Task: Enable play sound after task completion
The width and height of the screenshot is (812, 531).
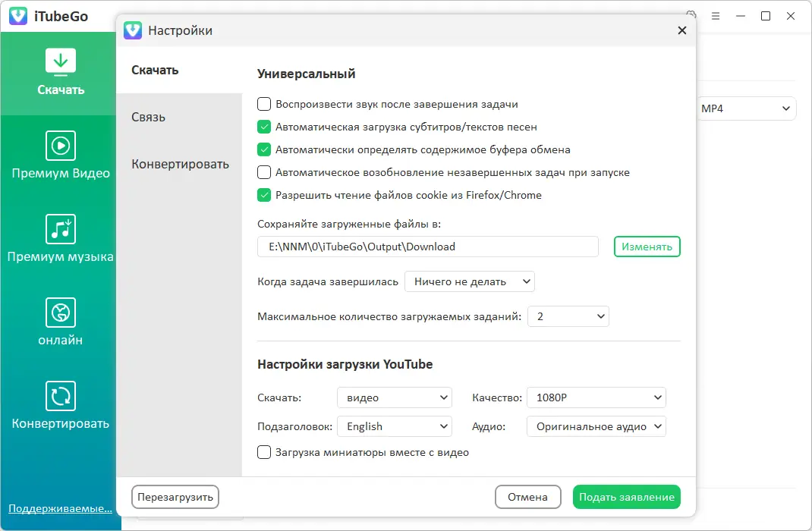Action: pyautogui.click(x=264, y=104)
